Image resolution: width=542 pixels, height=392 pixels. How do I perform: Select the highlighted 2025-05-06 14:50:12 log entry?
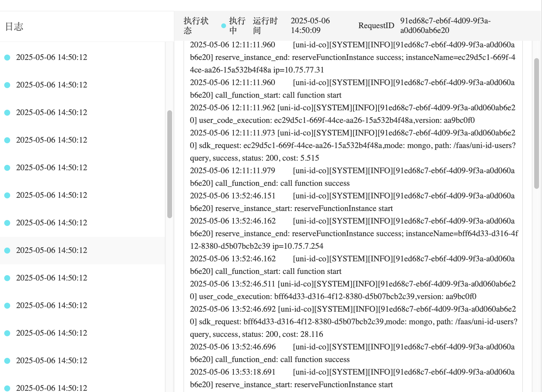click(82, 251)
